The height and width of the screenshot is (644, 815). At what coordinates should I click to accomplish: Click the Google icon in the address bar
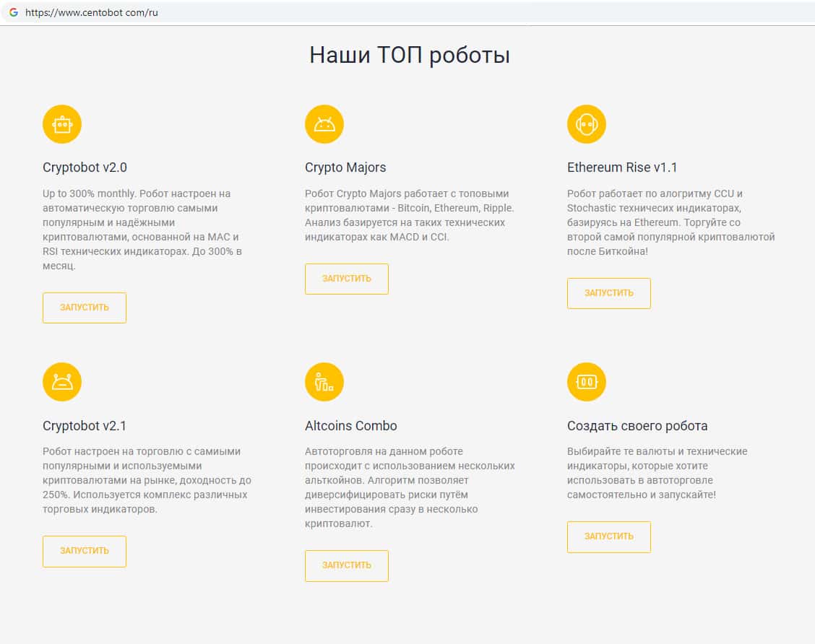click(x=14, y=12)
